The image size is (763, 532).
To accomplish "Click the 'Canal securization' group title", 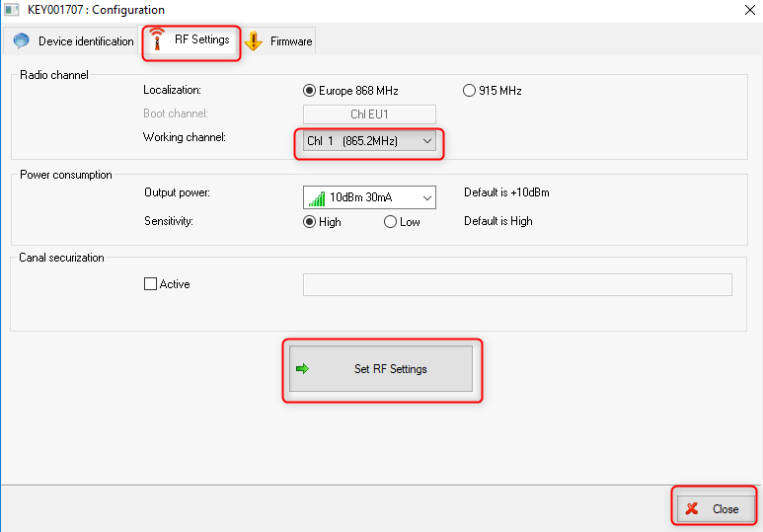I will click(x=61, y=258).
